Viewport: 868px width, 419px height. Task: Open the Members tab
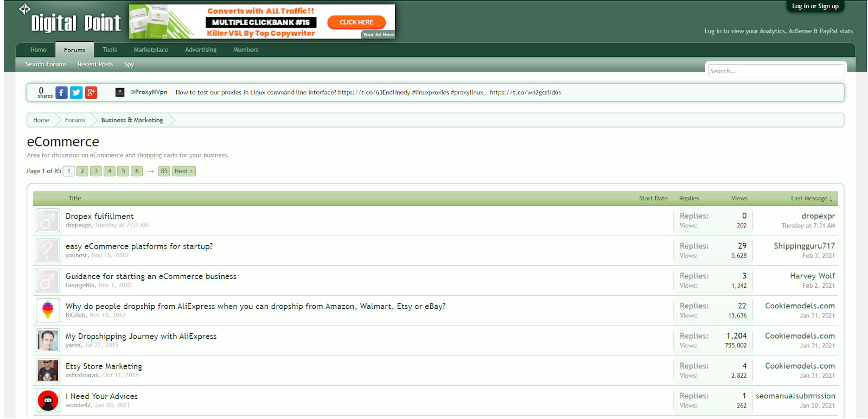coord(246,50)
